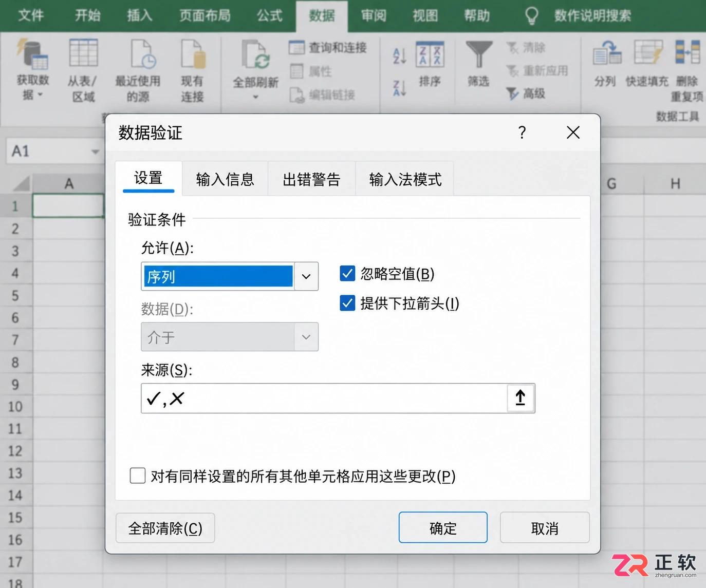The height and width of the screenshot is (588, 706).
Task: Open the 文件 menu
Action: click(x=31, y=16)
